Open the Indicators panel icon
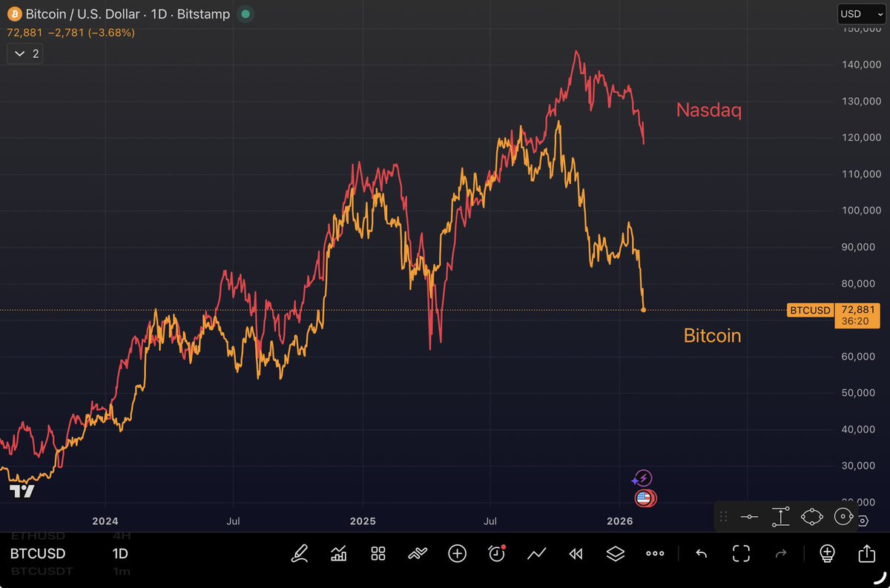 click(339, 553)
